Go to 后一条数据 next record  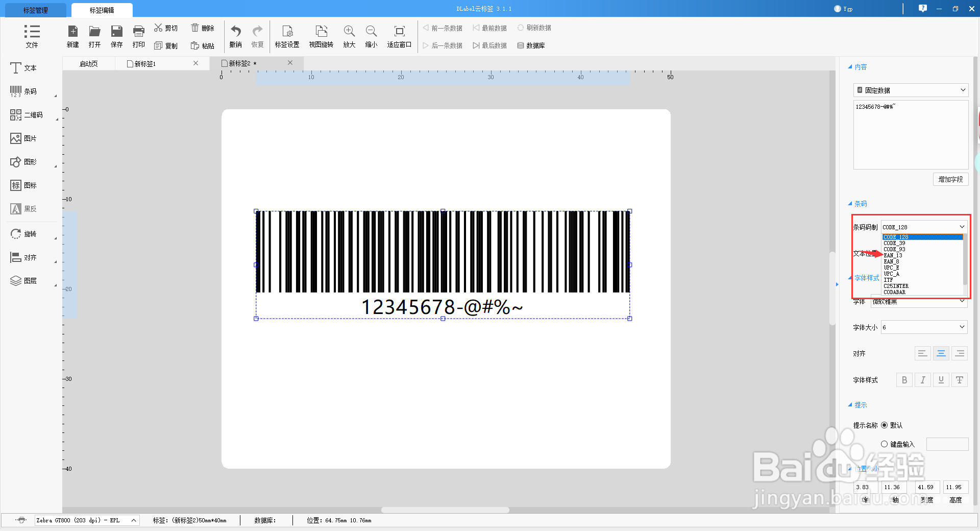(x=443, y=45)
